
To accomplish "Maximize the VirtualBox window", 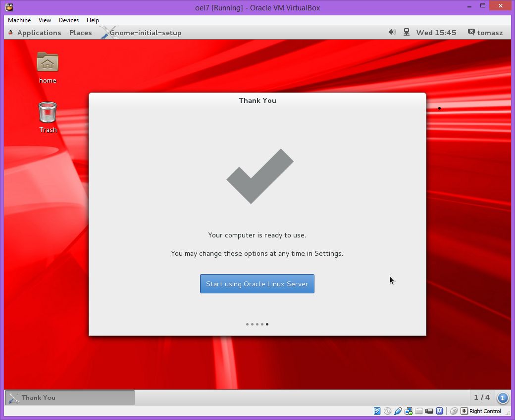I will pyautogui.click(x=483, y=6).
